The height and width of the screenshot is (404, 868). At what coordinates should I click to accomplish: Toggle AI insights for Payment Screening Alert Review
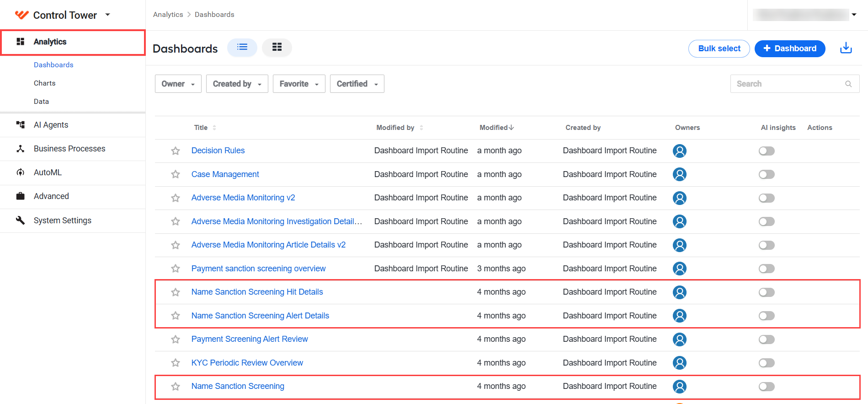[x=767, y=339]
